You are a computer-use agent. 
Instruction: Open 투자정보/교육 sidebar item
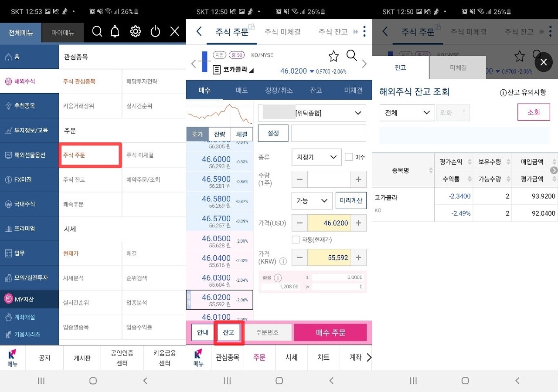(x=29, y=130)
